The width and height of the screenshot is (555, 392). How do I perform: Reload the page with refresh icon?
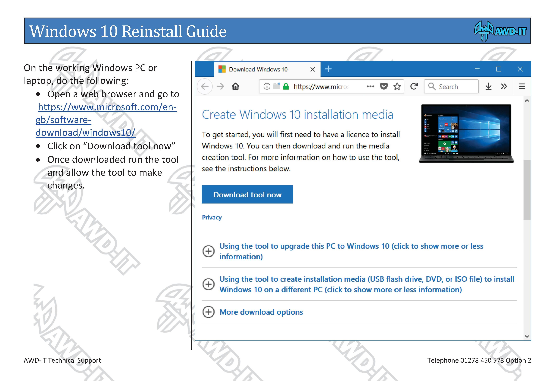point(414,86)
